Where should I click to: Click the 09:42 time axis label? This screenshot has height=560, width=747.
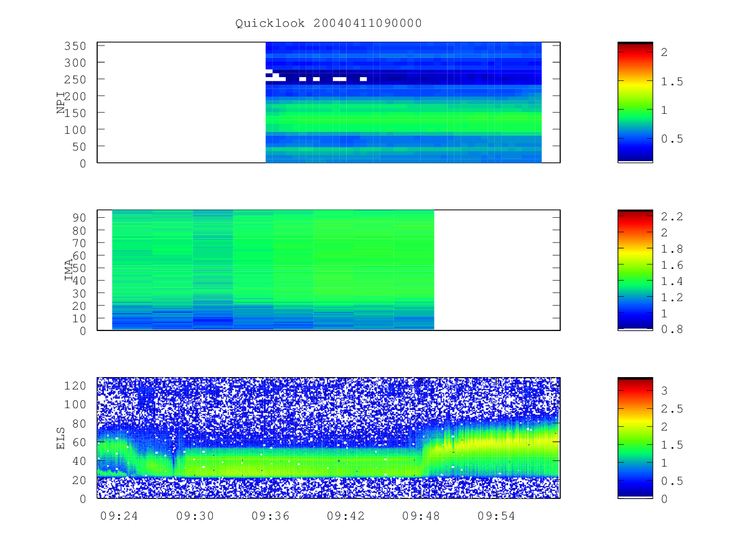[x=345, y=516]
